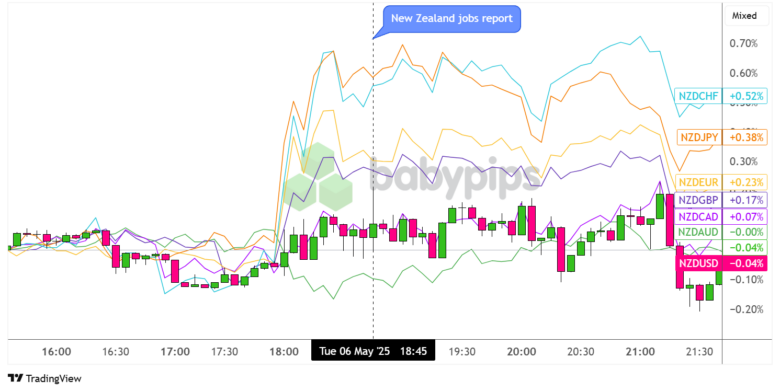The height and width of the screenshot is (392, 780).
Task: Click the Tue 06 May '25 18:45 date label
Action: coord(373,351)
